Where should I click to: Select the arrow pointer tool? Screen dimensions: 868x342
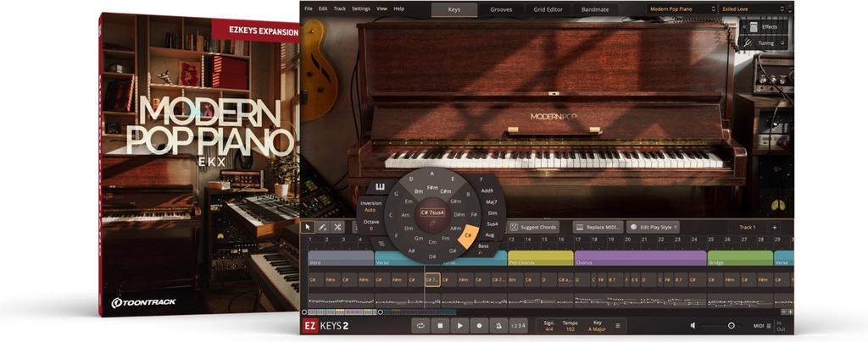click(x=308, y=227)
